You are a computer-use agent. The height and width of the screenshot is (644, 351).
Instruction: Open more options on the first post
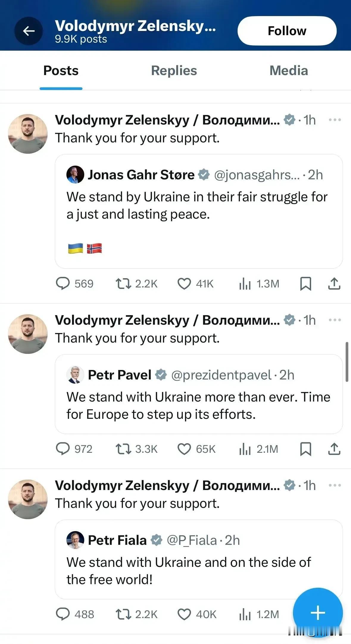pyautogui.click(x=335, y=120)
